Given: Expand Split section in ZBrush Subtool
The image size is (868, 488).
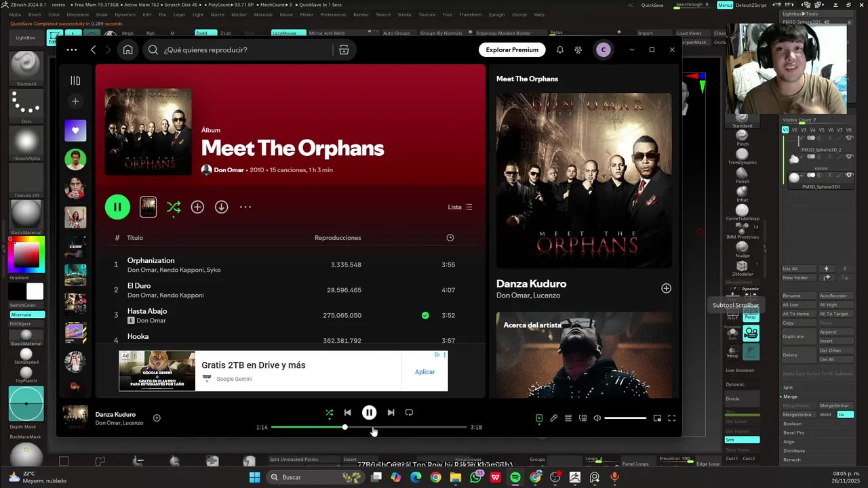Looking at the screenshot, I should (x=789, y=387).
